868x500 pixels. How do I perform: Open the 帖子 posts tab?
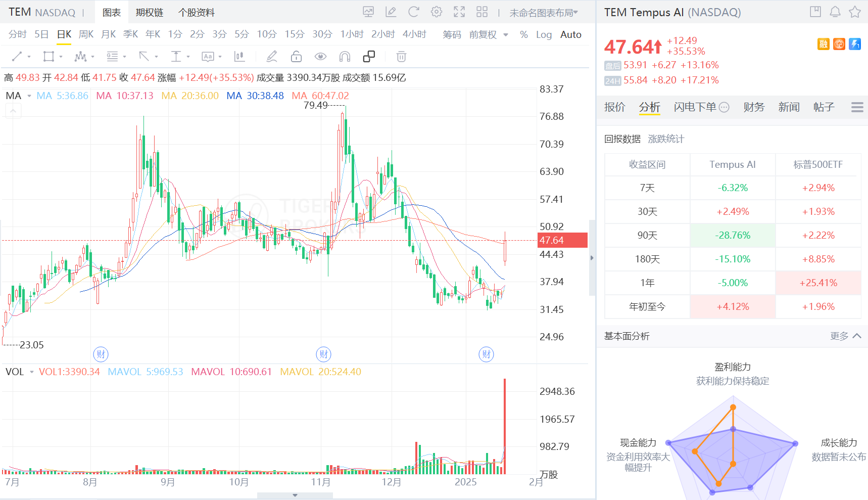tap(824, 107)
